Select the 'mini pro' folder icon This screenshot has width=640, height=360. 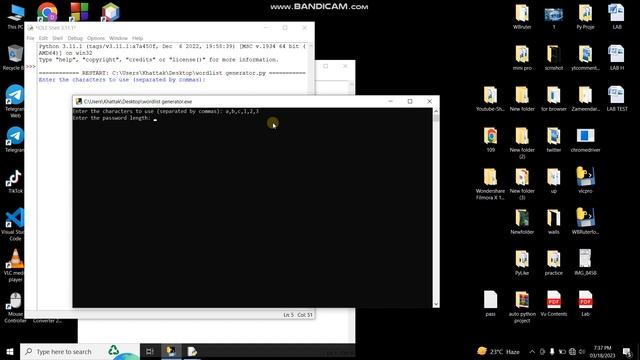point(522,58)
